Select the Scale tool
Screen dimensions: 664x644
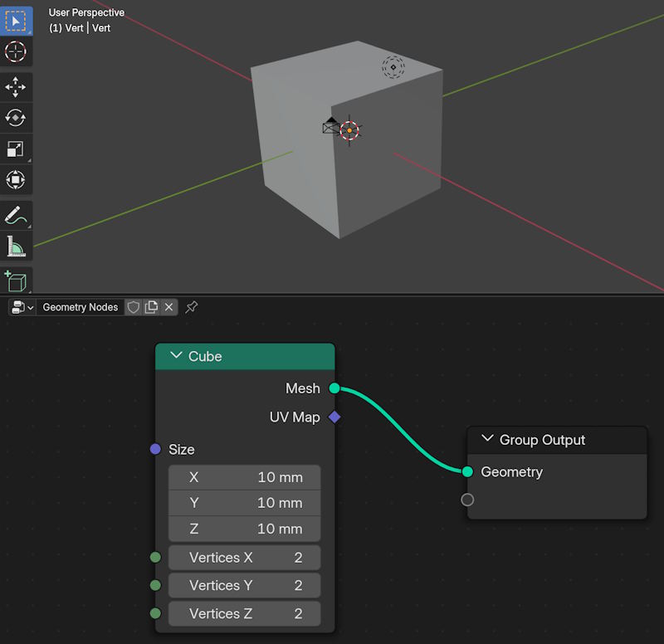click(16, 149)
